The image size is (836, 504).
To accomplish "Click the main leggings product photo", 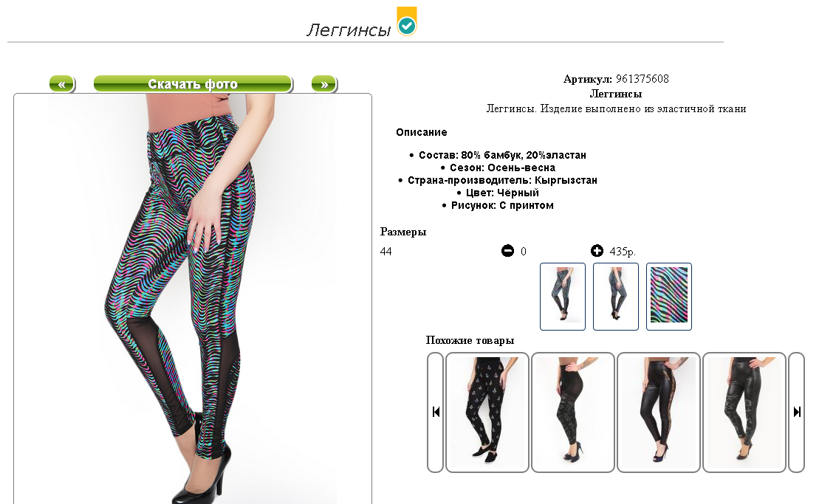I will [193, 299].
